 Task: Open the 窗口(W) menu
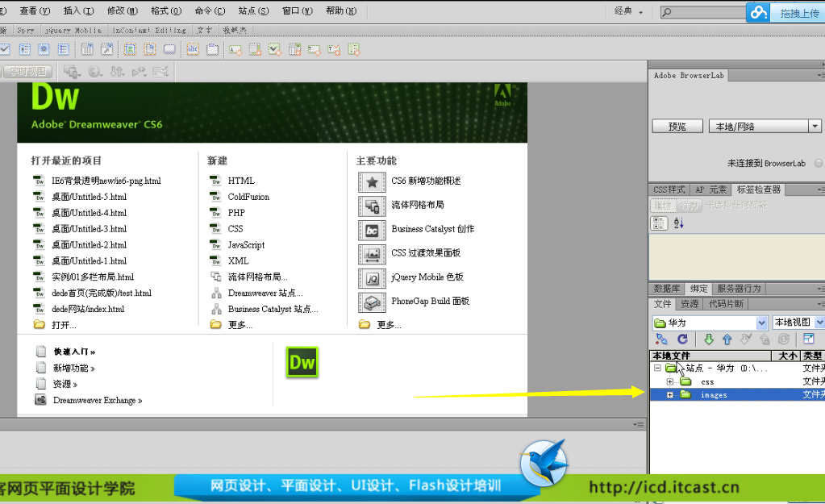[x=298, y=10]
